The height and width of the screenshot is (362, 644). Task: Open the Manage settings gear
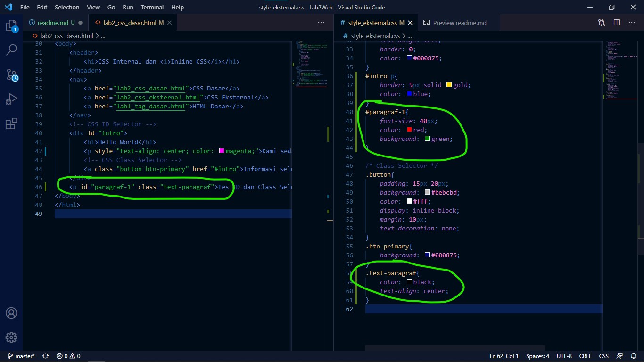pyautogui.click(x=11, y=337)
